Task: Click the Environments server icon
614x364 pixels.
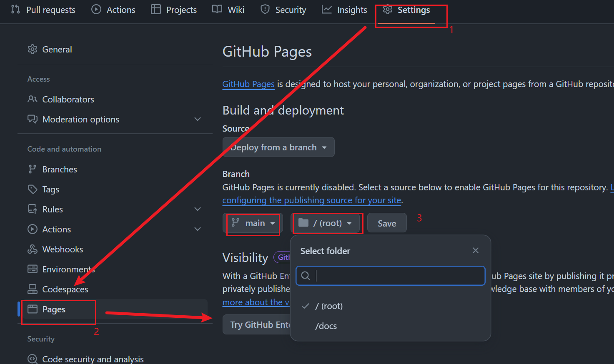Action: 33,269
